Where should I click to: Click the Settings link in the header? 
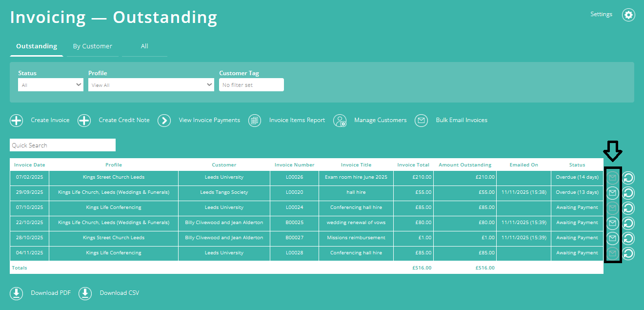coord(601,14)
